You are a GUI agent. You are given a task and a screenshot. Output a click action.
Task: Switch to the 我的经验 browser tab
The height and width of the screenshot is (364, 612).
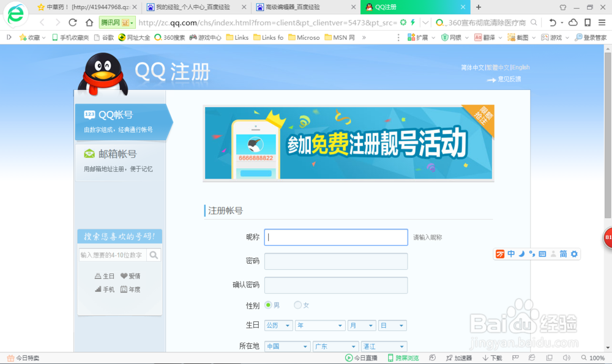click(196, 7)
